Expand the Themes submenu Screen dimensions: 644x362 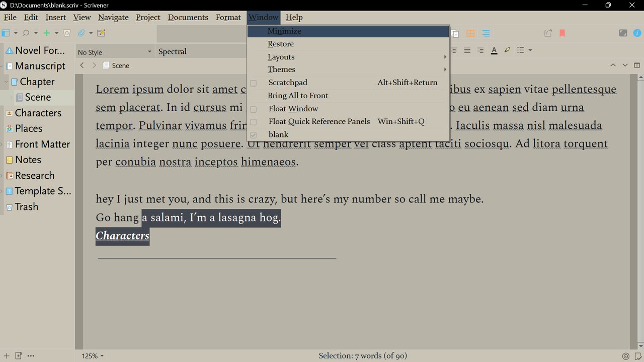[348, 69]
